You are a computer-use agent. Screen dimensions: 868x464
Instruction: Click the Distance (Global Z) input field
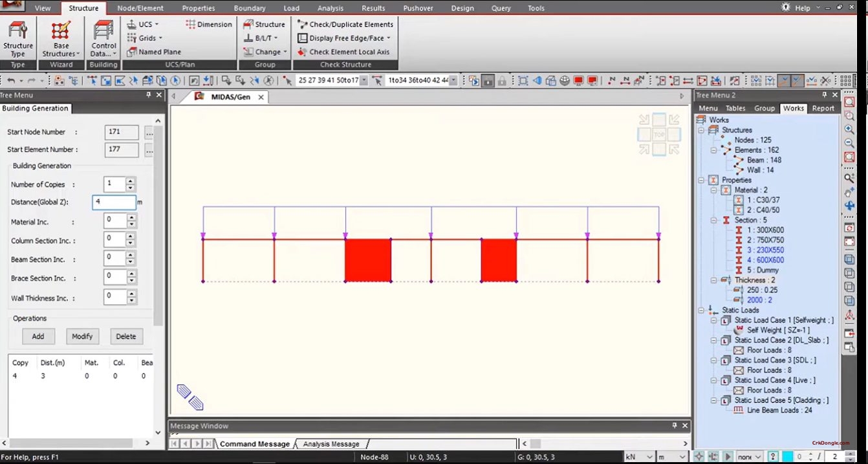[x=114, y=203]
